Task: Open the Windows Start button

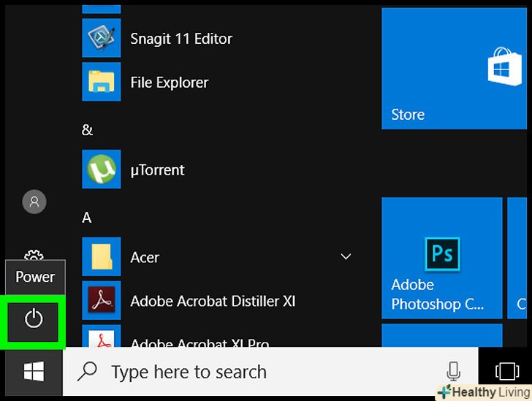Action: pyautogui.click(x=34, y=373)
